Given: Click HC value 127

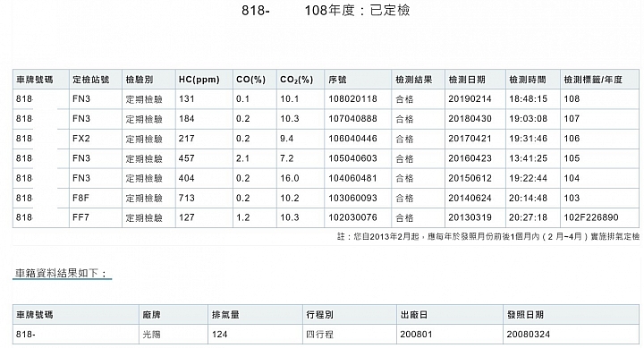Looking at the screenshot, I should (186, 217).
